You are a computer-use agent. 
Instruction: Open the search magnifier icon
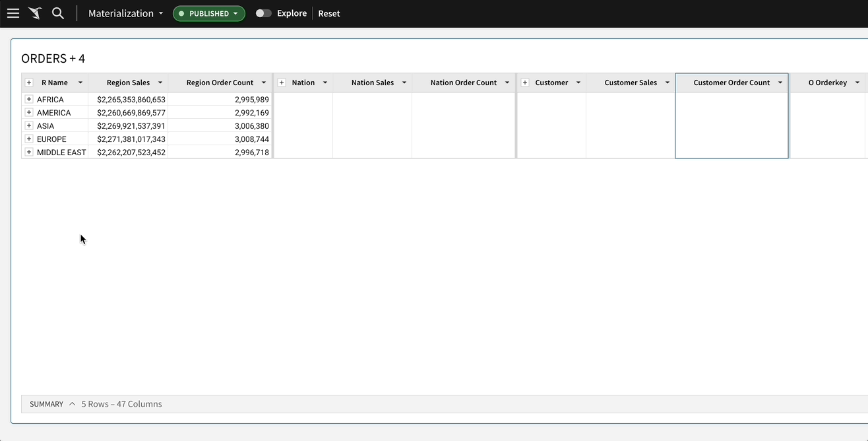tap(58, 13)
